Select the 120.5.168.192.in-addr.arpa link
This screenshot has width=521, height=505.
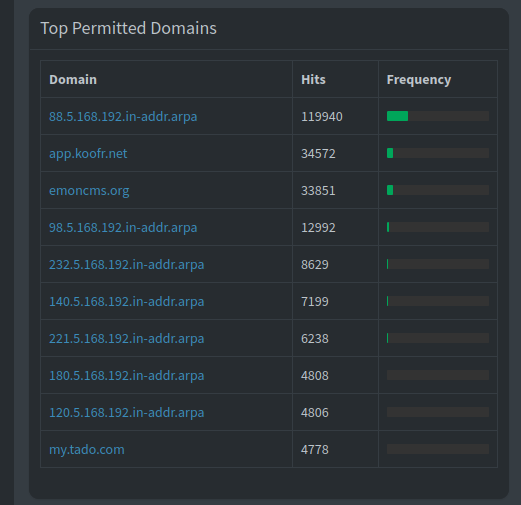point(126,412)
